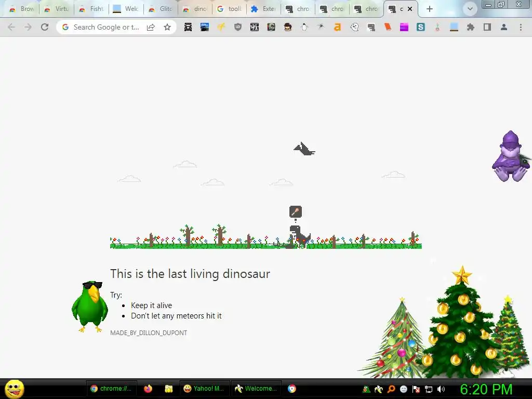The width and height of the screenshot is (532, 399).
Task: Open the orange eraser-shaped extension icon
Action: point(388,27)
